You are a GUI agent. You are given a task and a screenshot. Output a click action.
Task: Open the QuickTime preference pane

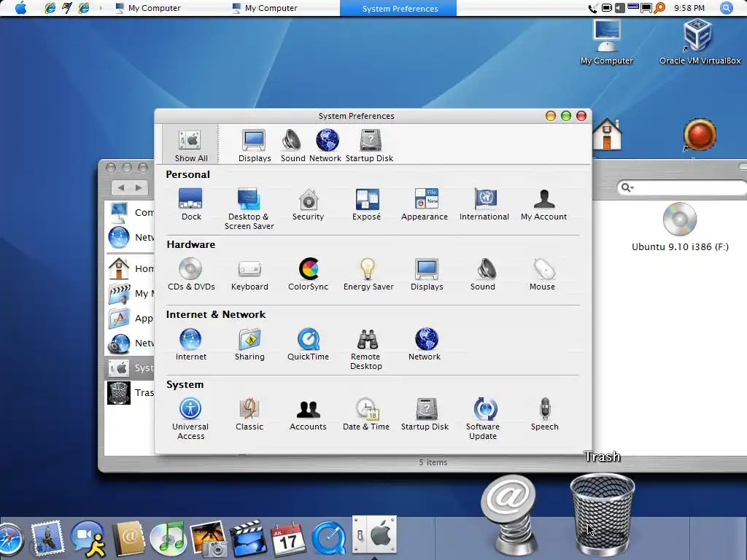(309, 344)
